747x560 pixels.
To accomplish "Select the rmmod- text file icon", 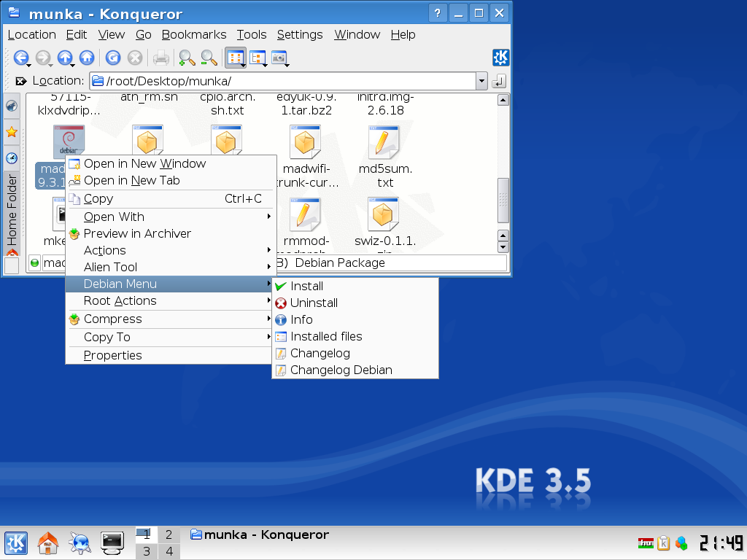I will 305,214.
